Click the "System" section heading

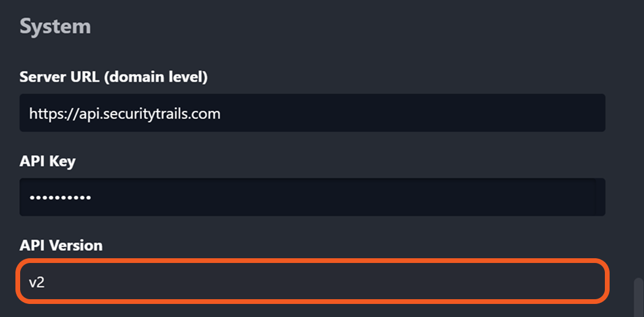point(55,27)
